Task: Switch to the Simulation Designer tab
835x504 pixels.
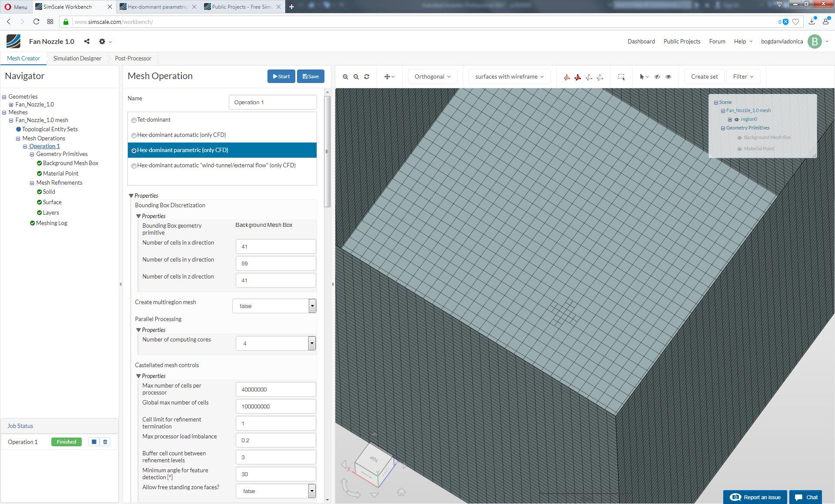Action: (77, 58)
